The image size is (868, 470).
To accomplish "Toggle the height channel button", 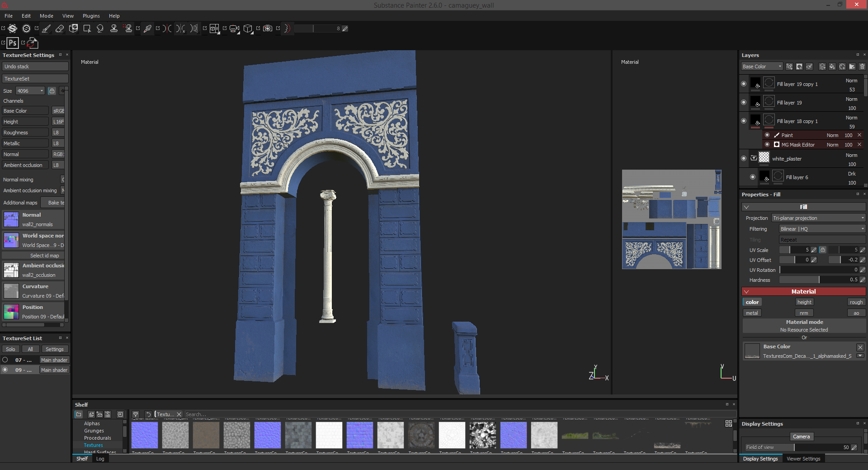I will coord(804,302).
